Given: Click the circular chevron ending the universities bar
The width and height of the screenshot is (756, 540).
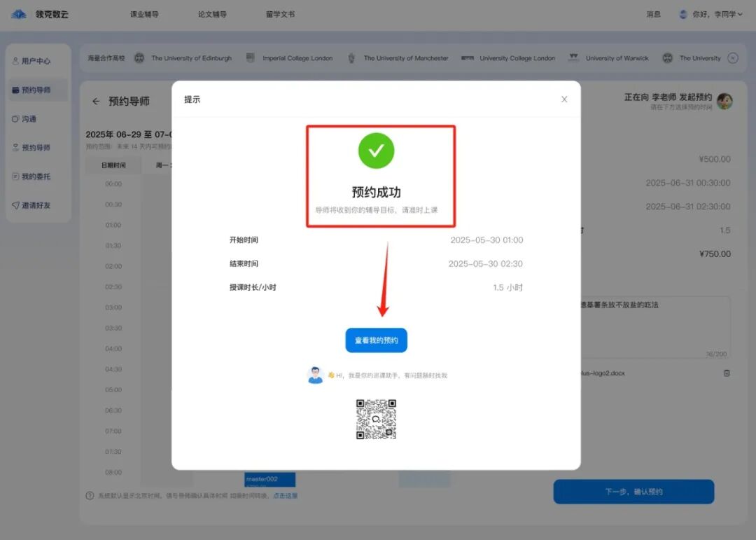Looking at the screenshot, I should click(733, 58).
